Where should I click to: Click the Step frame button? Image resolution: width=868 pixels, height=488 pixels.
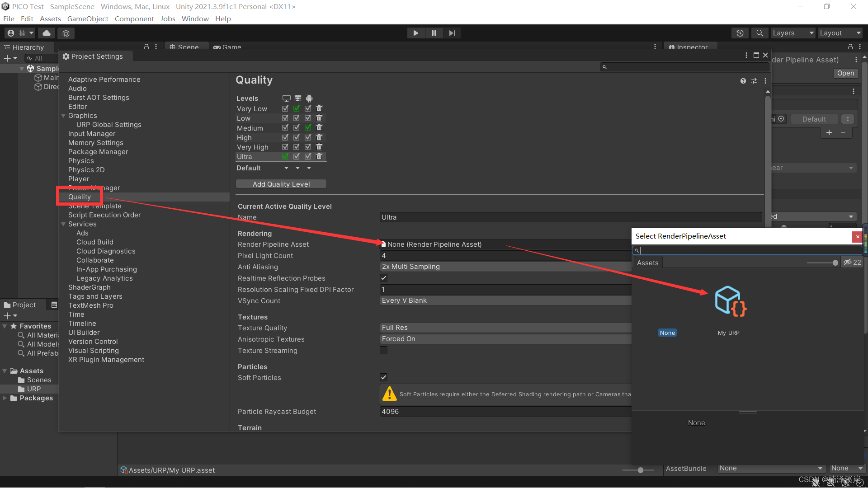452,33
